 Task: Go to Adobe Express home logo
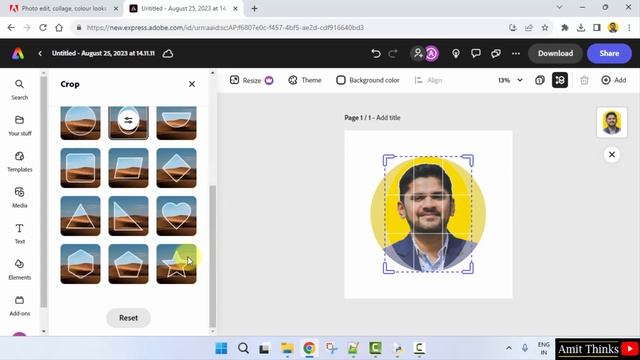[18, 53]
